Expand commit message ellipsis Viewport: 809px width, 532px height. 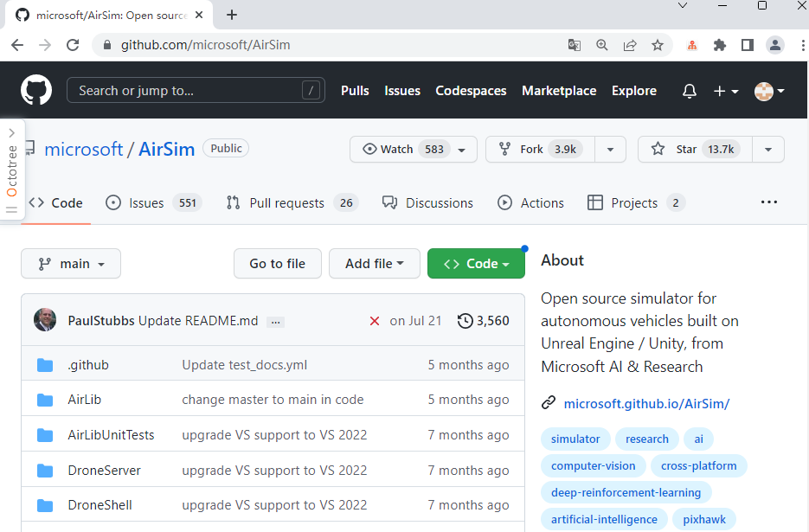[x=275, y=322]
